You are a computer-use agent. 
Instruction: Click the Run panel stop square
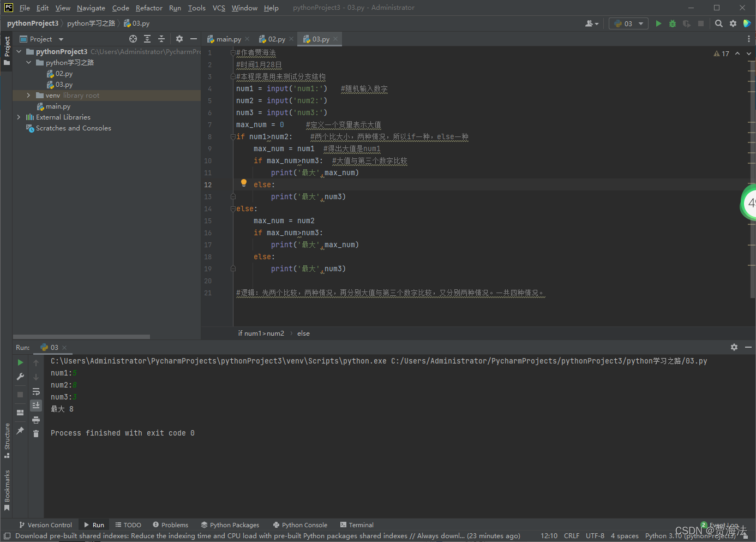pos(20,394)
